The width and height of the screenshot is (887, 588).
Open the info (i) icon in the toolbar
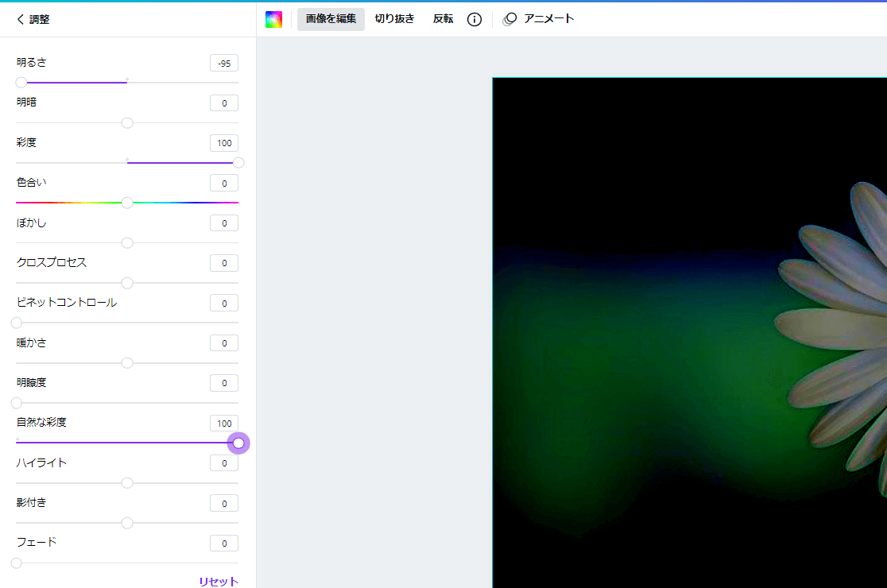click(474, 18)
